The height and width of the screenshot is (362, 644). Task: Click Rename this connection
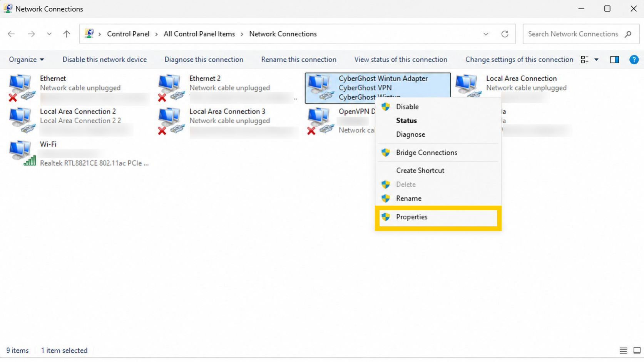(299, 60)
